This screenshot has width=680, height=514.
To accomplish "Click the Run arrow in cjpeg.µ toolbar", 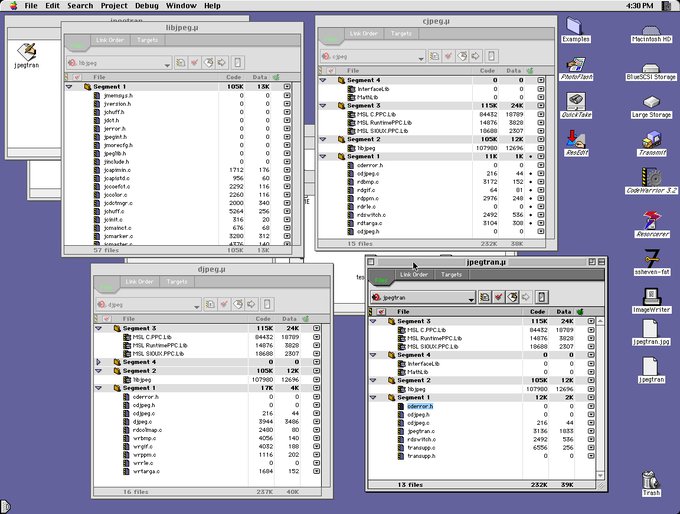I will pos(476,56).
